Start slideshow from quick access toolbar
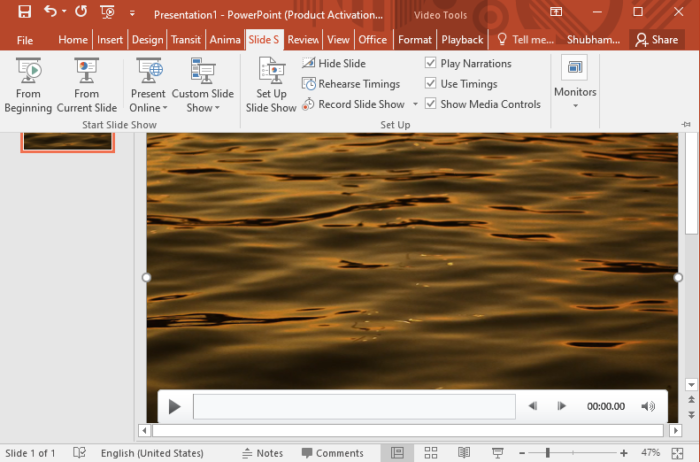Screen dimensions: 700x462 tap(107, 12)
